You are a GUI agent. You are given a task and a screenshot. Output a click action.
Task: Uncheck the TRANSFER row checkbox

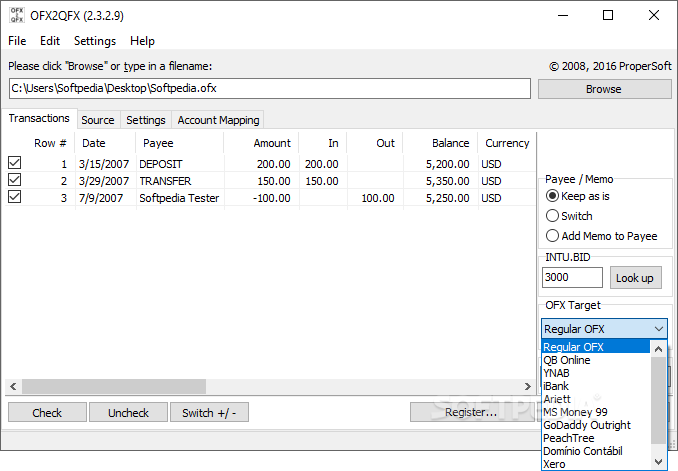(15, 180)
